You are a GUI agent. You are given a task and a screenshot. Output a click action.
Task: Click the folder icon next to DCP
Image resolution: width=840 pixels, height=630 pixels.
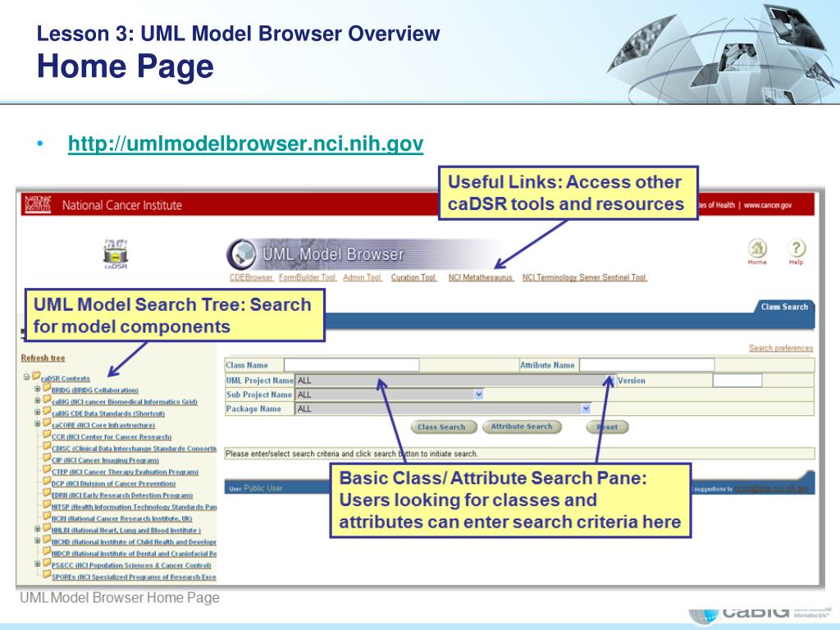47,481
